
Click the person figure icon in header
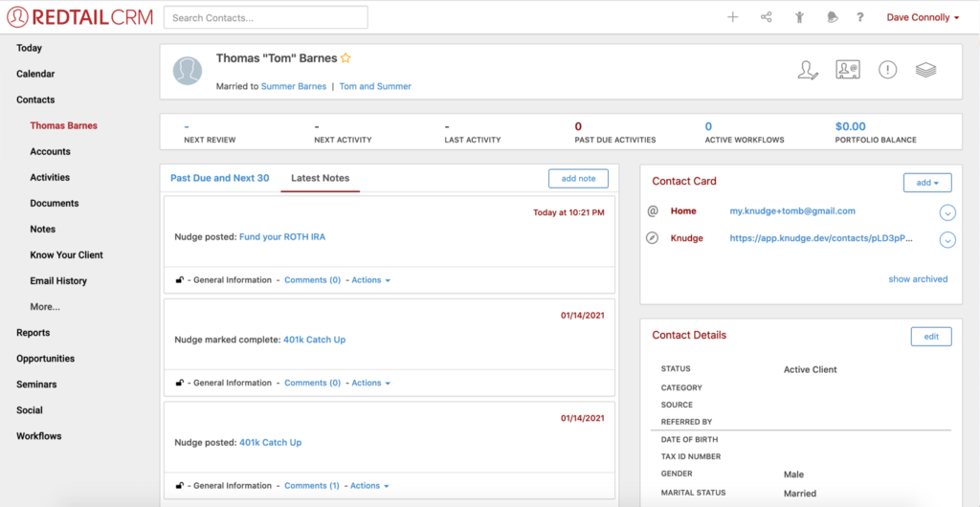[x=799, y=17]
